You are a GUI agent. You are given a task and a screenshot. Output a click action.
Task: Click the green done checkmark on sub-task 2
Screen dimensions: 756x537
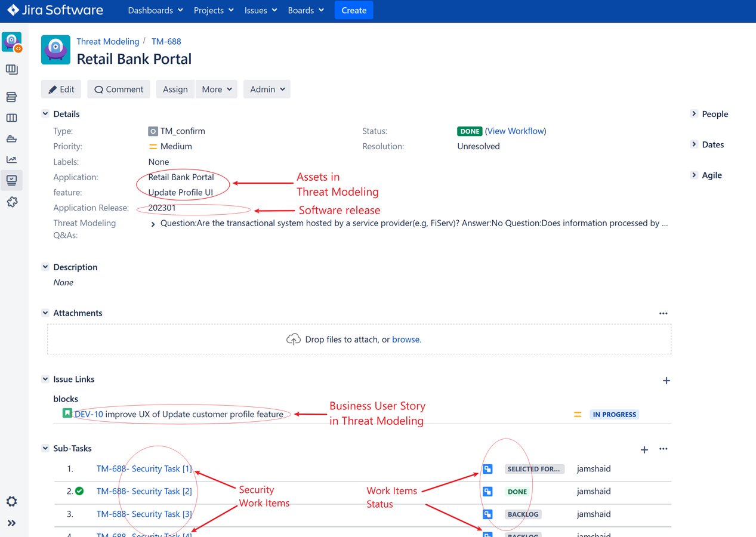click(x=79, y=491)
